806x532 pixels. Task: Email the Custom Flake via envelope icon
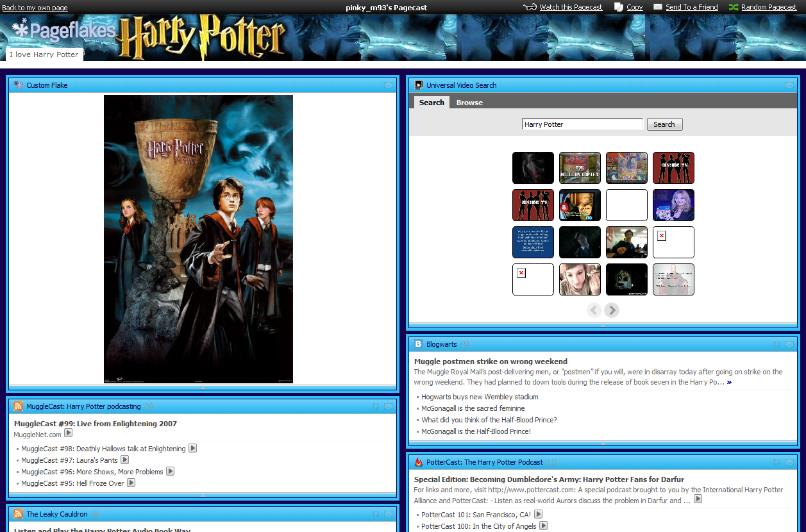pos(389,85)
